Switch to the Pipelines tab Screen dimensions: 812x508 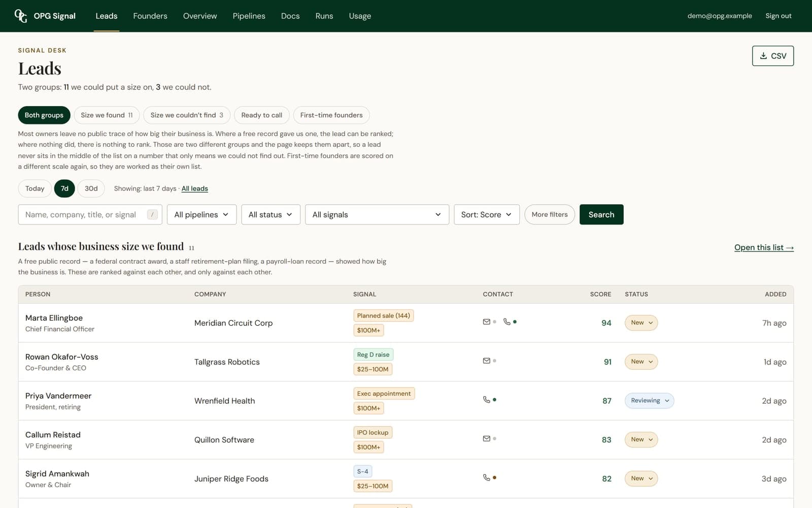[x=249, y=16]
